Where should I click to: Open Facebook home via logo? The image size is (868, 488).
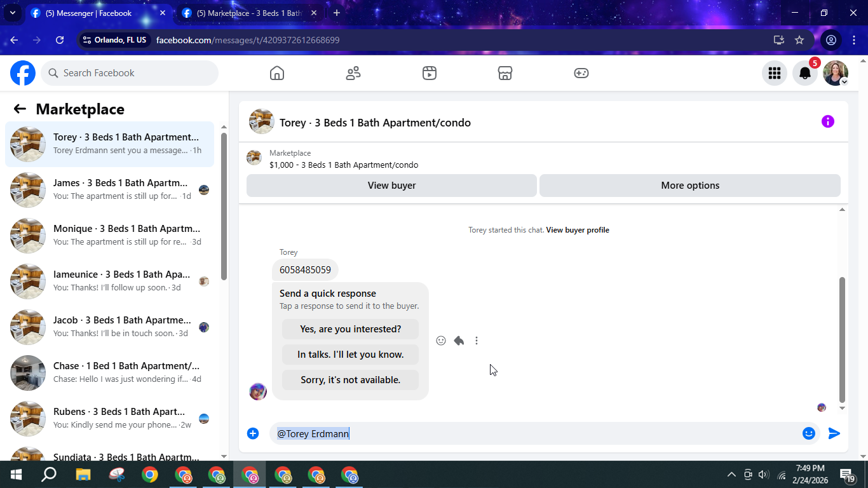point(23,73)
